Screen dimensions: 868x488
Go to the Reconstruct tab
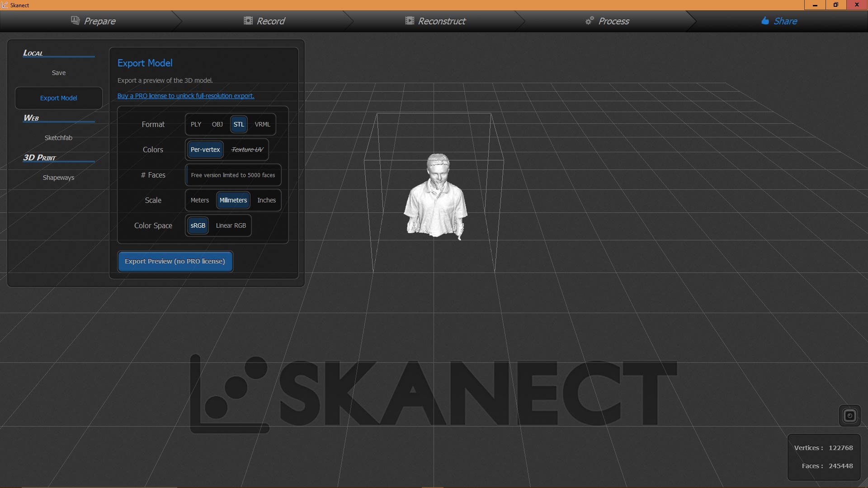coord(435,21)
